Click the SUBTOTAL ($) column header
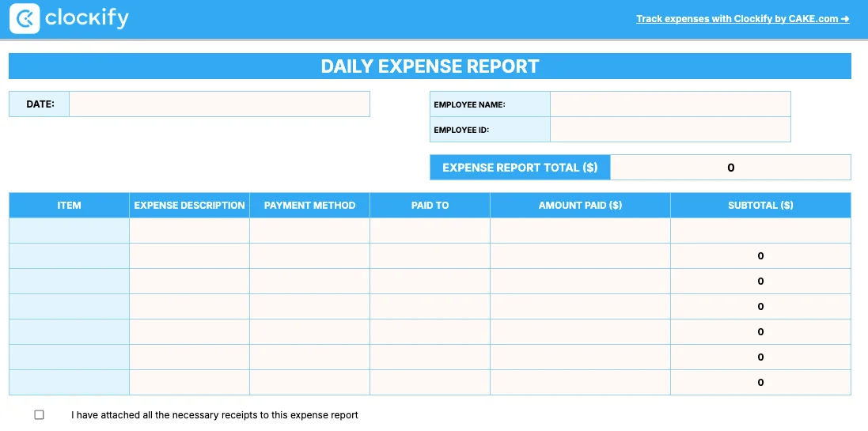868x431 pixels. tap(760, 206)
